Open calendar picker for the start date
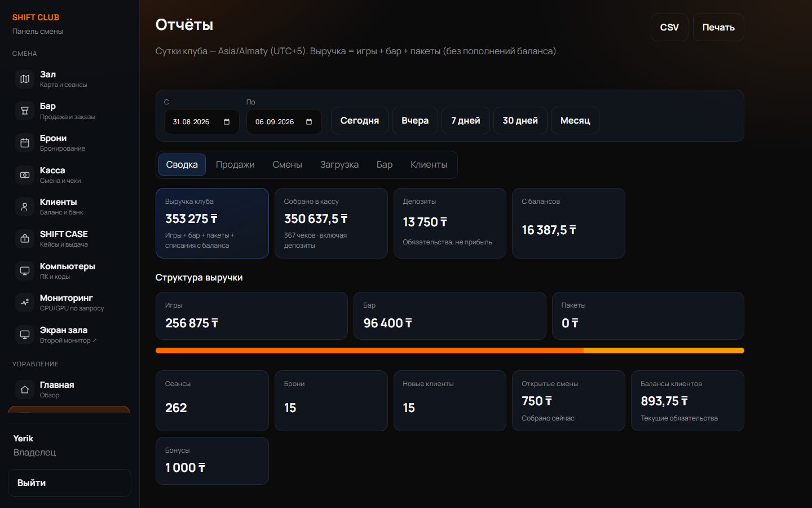The height and width of the screenshot is (508, 812). click(227, 122)
